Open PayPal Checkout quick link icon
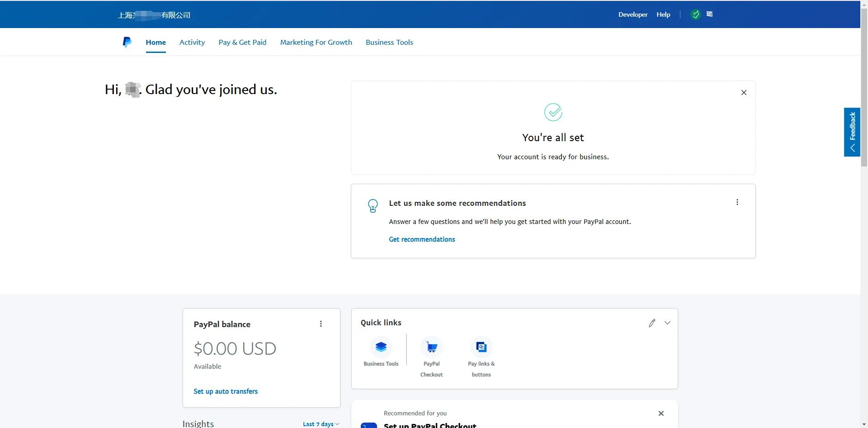Image resolution: width=868 pixels, height=428 pixels. tap(432, 347)
